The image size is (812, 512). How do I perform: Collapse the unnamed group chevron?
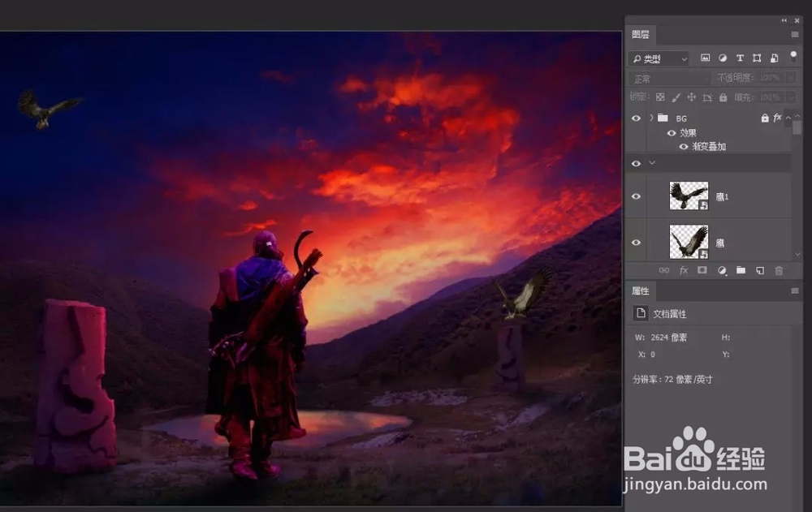[x=653, y=163]
